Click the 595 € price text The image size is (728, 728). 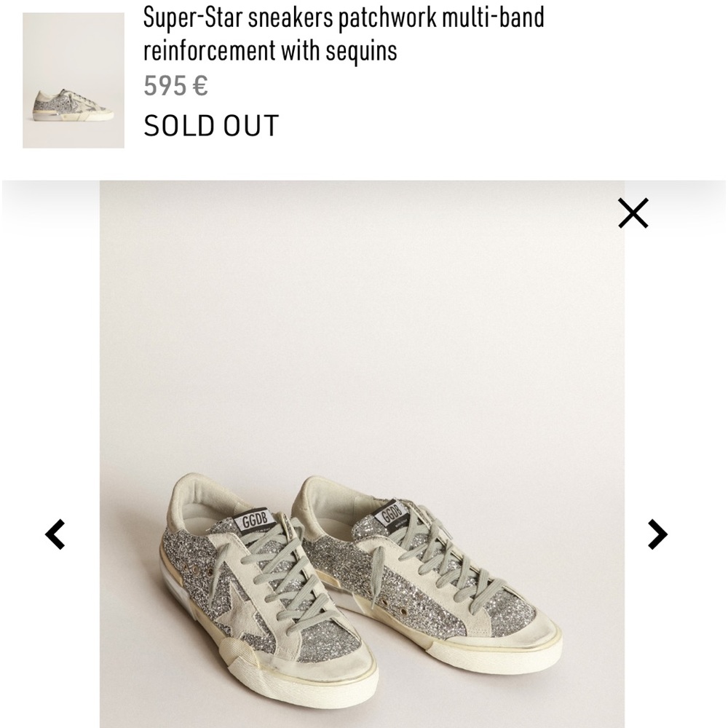coord(175,86)
